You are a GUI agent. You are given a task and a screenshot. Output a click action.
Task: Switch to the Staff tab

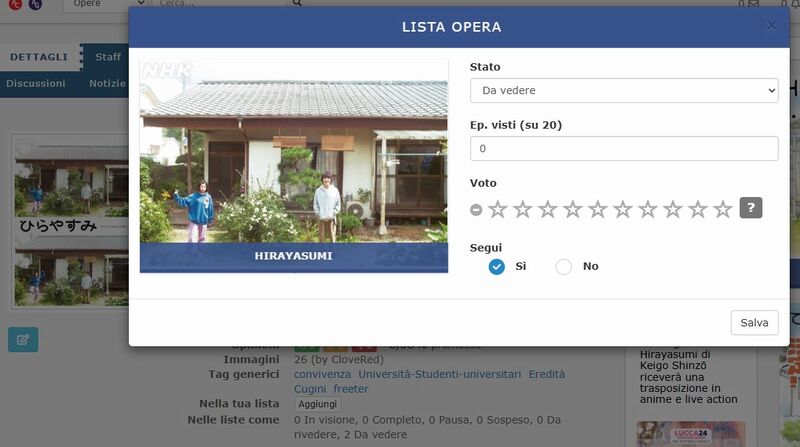(108, 57)
